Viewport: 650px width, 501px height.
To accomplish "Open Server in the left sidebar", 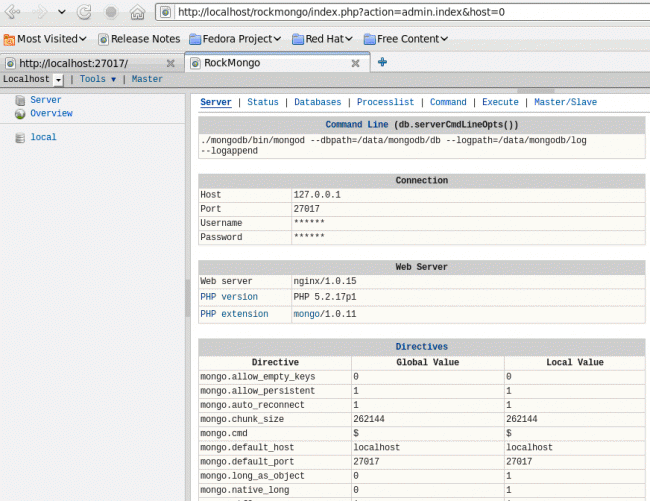I will coord(46,100).
